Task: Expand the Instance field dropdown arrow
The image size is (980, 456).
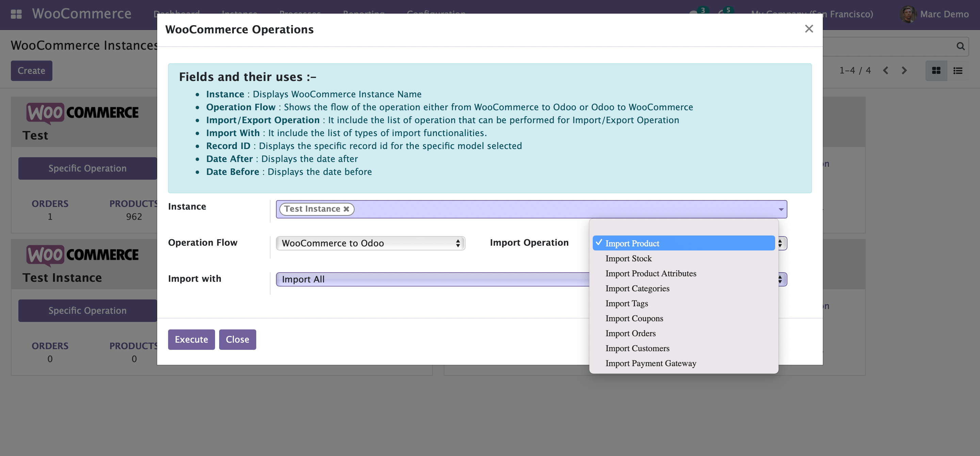Action: [781, 210]
